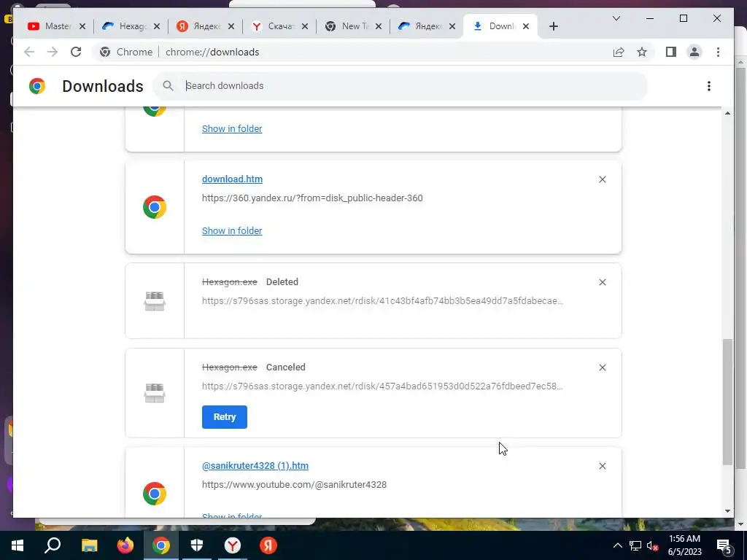Click the downloads page scrollbar thumb
This screenshot has width=747, height=560.
[727, 402]
